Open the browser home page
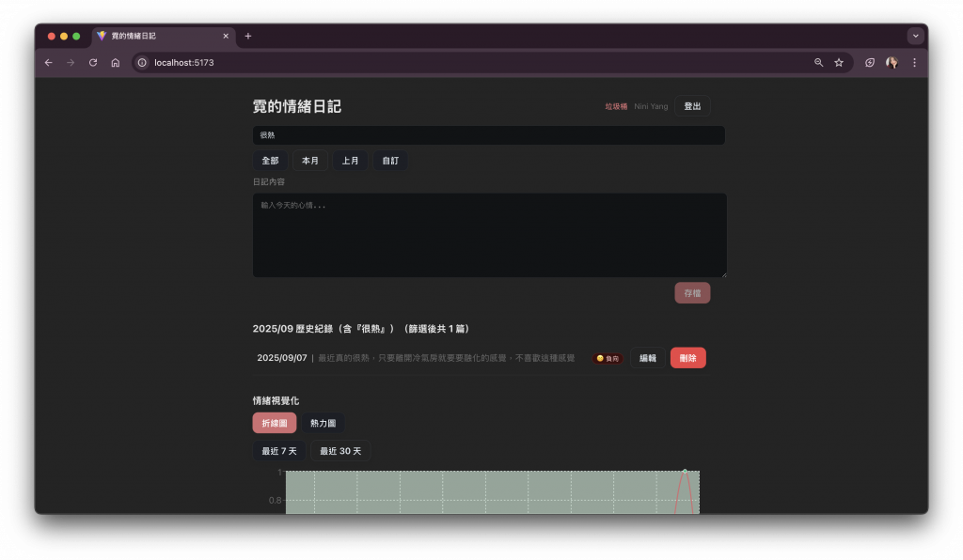Image resolution: width=963 pixels, height=560 pixels. [x=115, y=63]
